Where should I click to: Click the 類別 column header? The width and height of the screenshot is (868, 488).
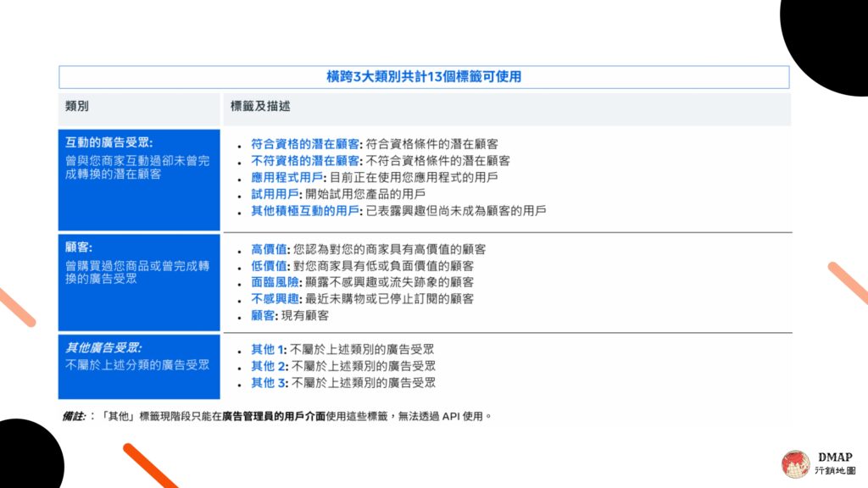click(139, 109)
